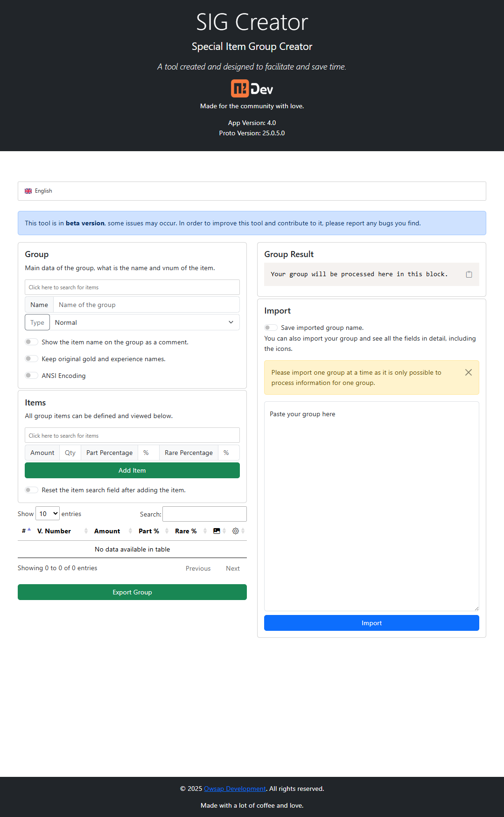Click the British flag icon in the language bar
The height and width of the screenshot is (817, 504).
[28, 191]
